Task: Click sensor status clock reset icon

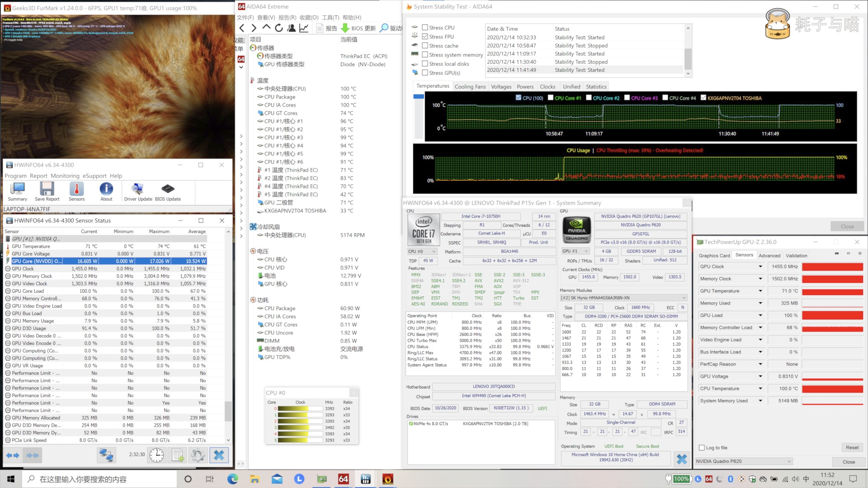Action: pyautogui.click(x=157, y=455)
